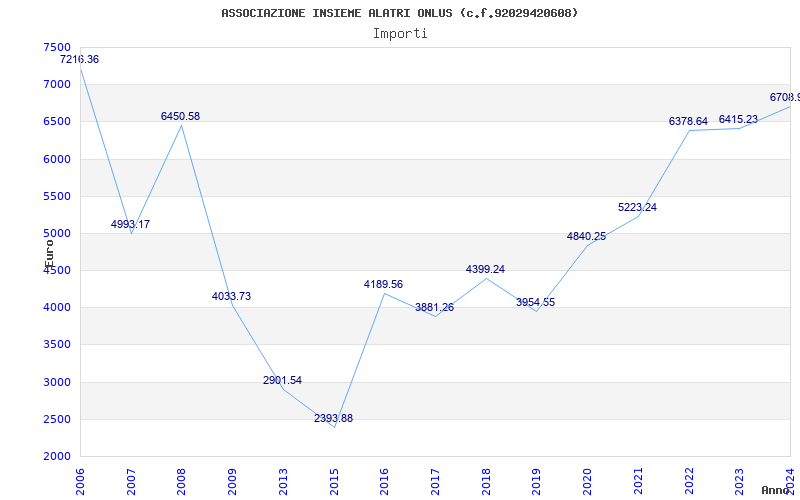This screenshot has width=800, height=500.
Task: Click the 7216.36 data label for 2006
Action: click(80, 59)
